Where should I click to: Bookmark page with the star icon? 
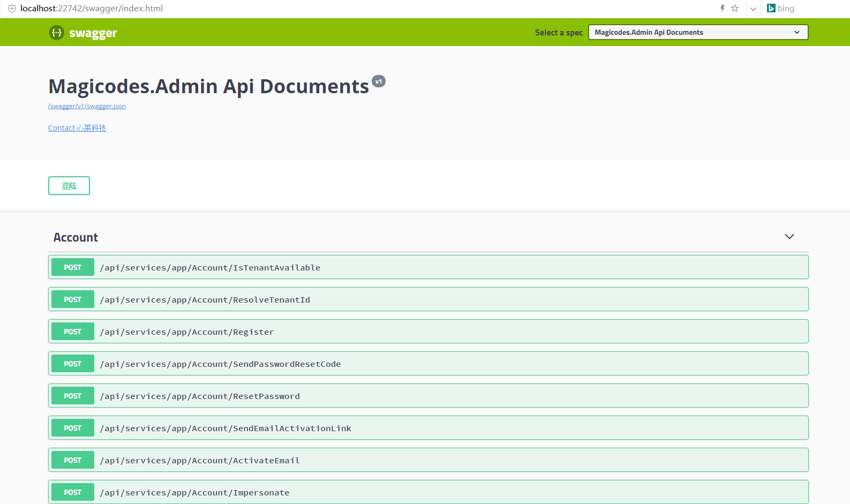tap(735, 8)
